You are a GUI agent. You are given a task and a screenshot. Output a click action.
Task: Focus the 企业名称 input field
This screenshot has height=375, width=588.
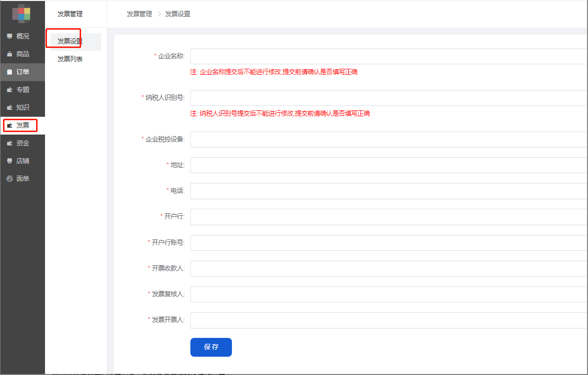point(389,56)
